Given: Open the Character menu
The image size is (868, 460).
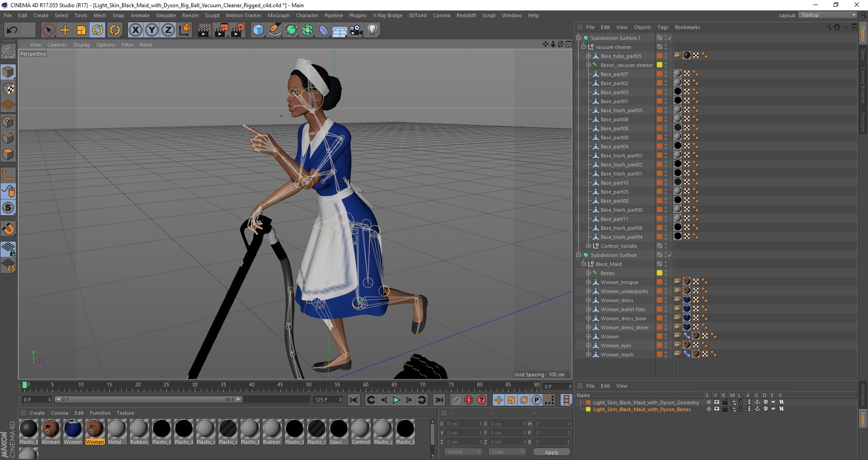Looking at the screenshot, I should click(307, 15).
